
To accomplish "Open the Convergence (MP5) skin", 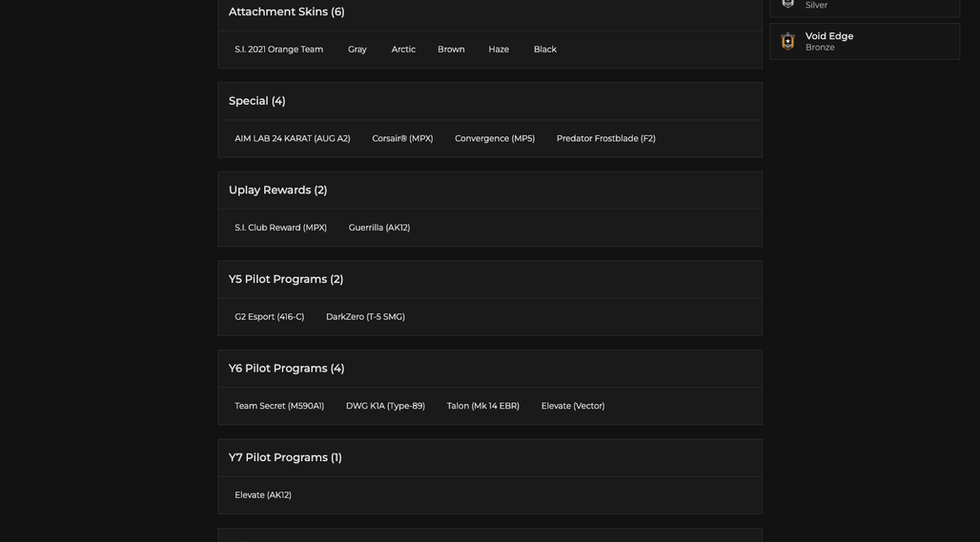I will (x=495, y=139).
